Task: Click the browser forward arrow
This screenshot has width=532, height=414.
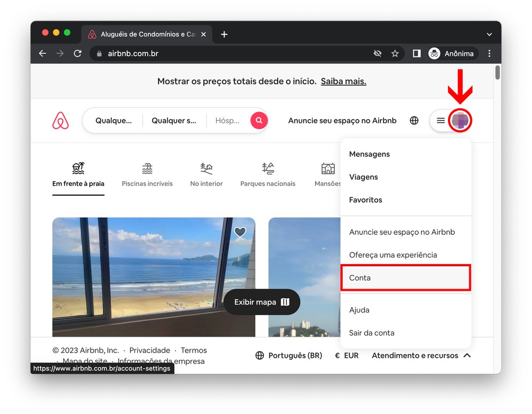Action: pyautogui.click(x=60, y=53)
